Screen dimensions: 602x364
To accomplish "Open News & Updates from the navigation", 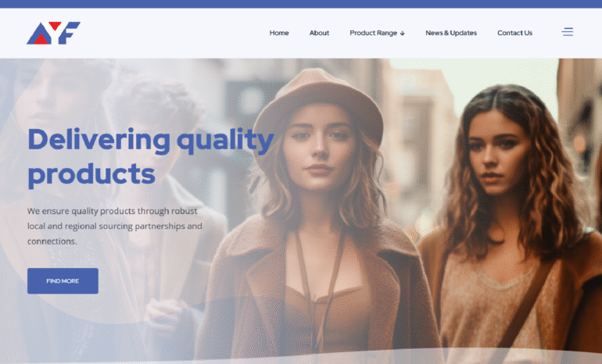I will (x=451, y=33).
